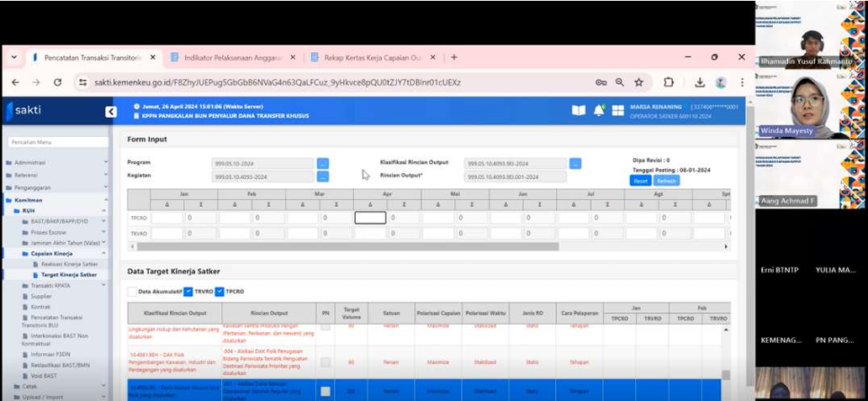Open site information icon in address bar

click(x=82, y=82)
